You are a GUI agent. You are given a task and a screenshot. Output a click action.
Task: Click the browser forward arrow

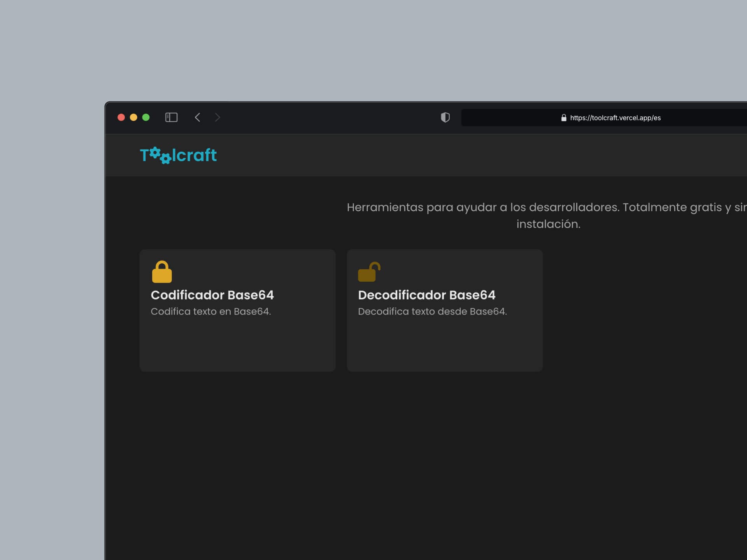[217, 117]
